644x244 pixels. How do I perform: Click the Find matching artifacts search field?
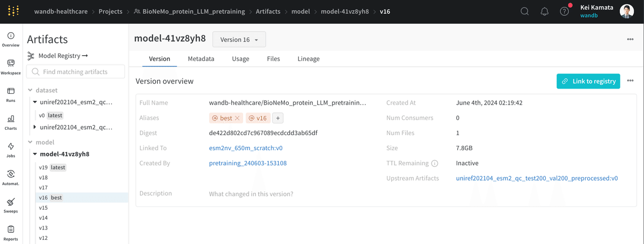[76, 72]
